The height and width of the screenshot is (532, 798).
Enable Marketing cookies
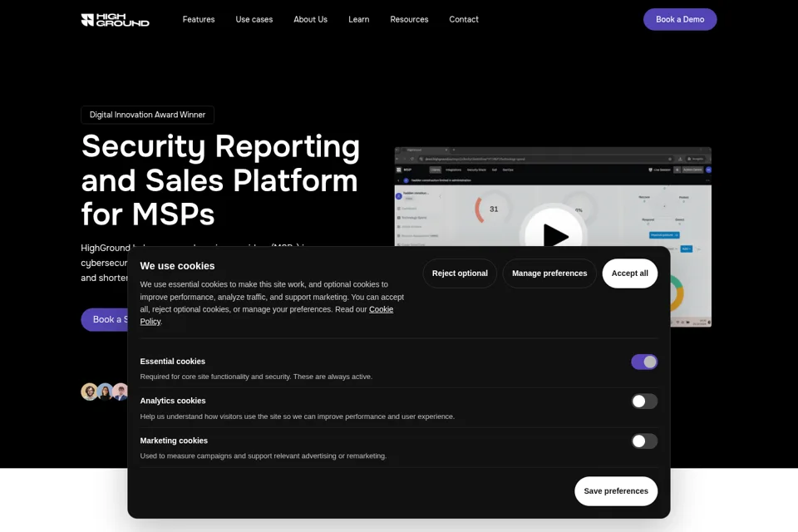(x=644, y=441)
